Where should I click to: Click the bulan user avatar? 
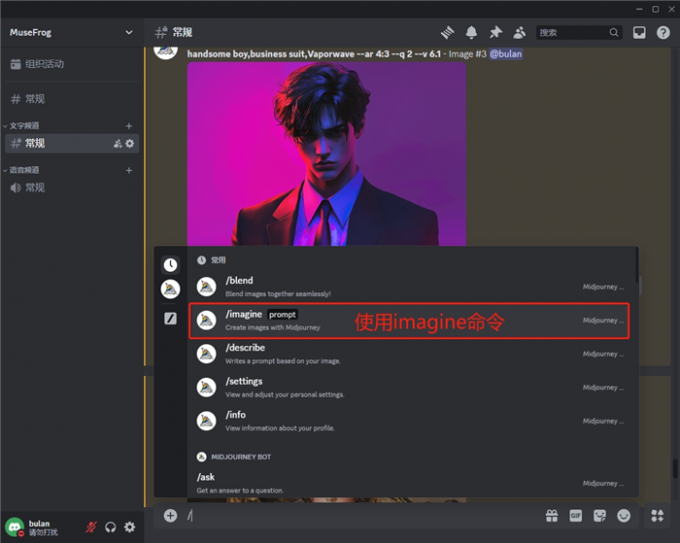point(15,527)
